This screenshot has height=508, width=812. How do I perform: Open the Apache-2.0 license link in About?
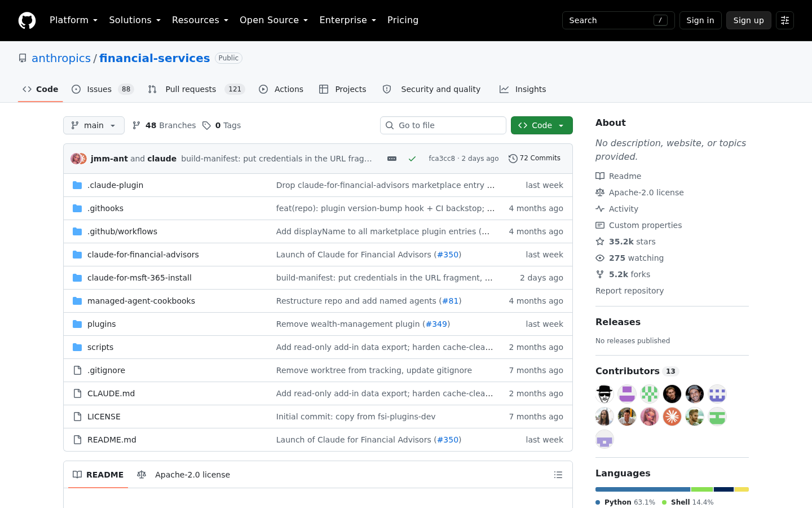[x=640, y=192]
